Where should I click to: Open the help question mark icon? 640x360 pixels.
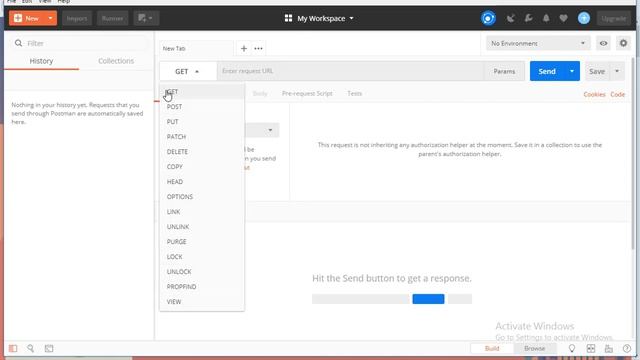pos(627,349)
